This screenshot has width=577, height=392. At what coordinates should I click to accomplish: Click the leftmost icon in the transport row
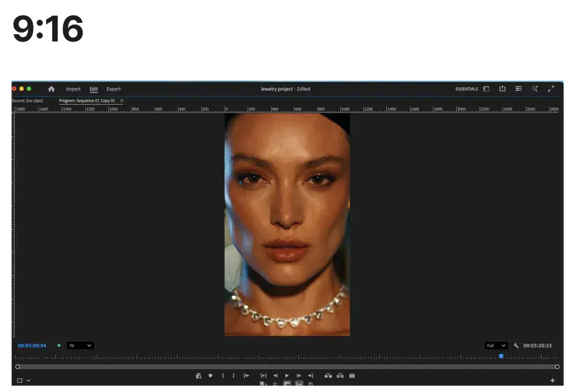pyautogui.click(x=198, y=376)
